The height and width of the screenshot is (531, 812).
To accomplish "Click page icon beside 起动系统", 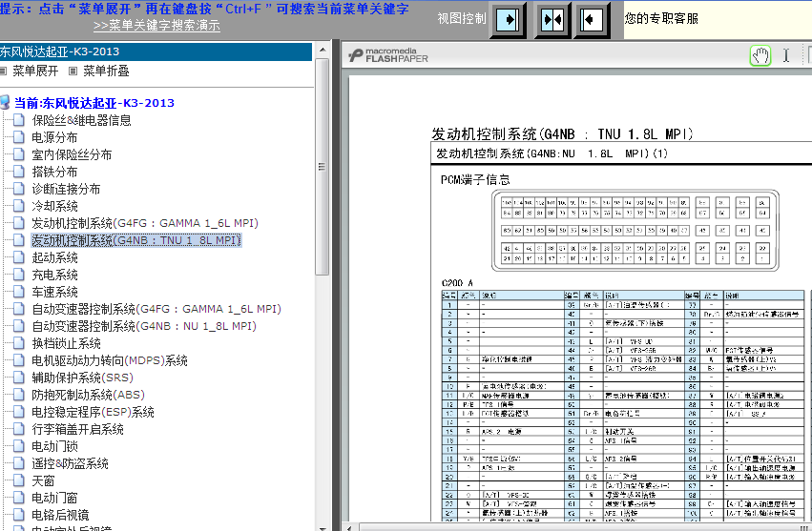I will tap(19, 257).
